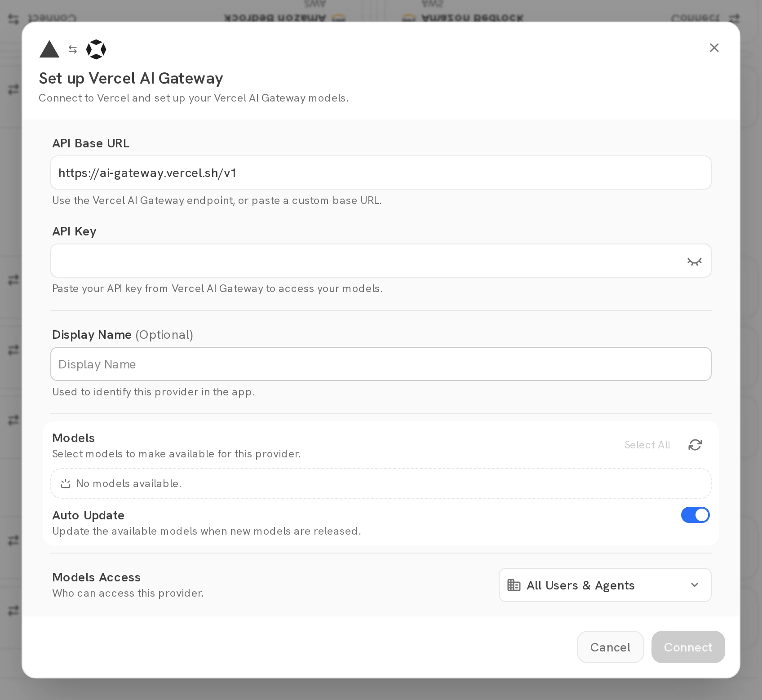This screenshot has height=700, width=762.
Task: Click the 'Set up Vercel AI Gateway' heading
Action: [x=131, y=78]
